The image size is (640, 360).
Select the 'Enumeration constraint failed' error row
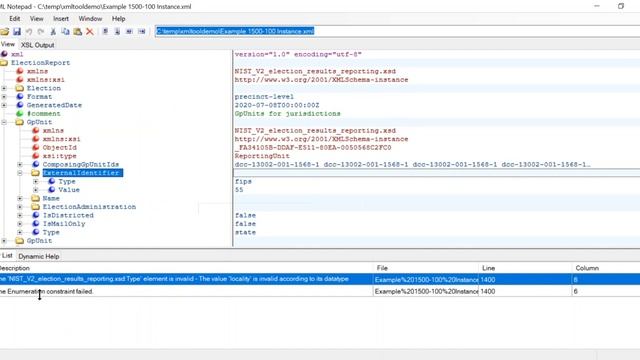click(x=320, y=291)
